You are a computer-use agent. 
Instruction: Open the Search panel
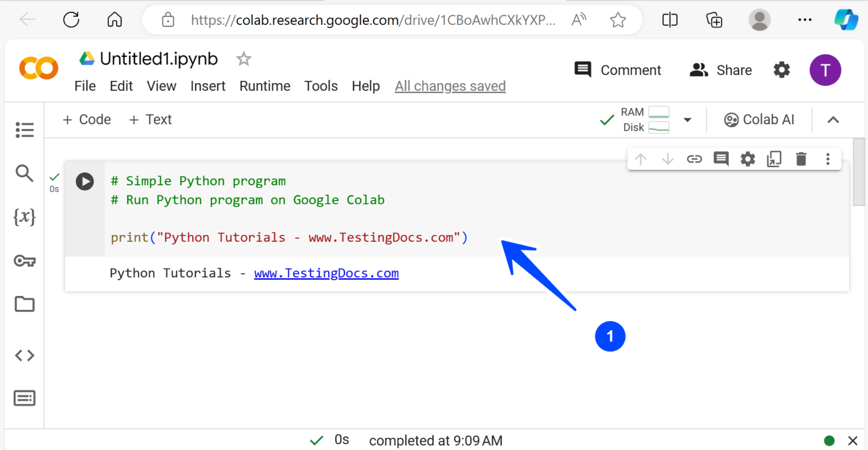pyautogui.click(x=24, y=173)
